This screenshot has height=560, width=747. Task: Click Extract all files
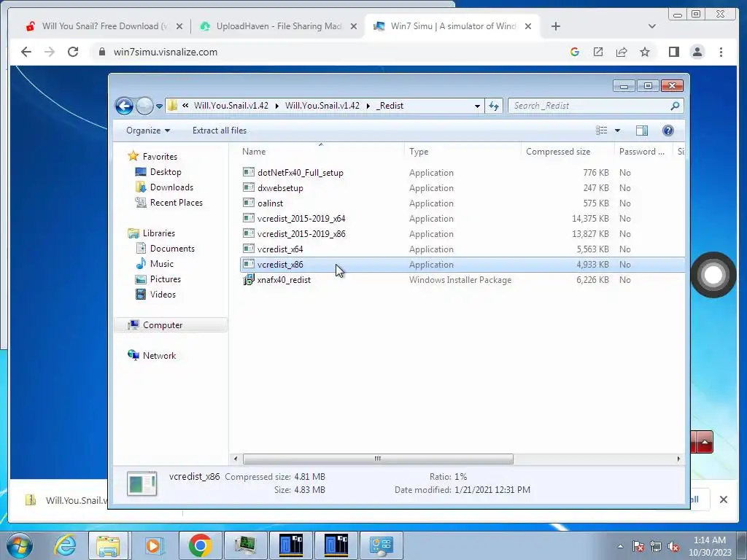220,131
